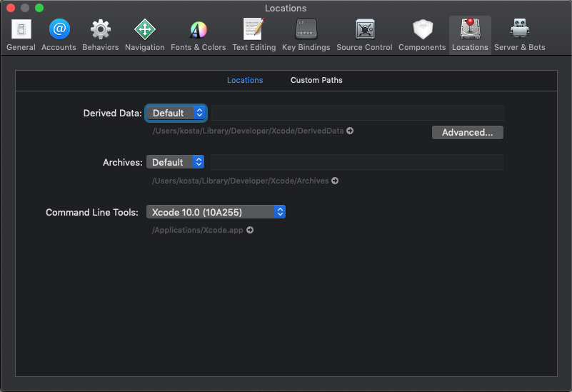This screenshot has width=572, height=392.
Task: Click the Derived Data path field
Action: pos(357,113)
